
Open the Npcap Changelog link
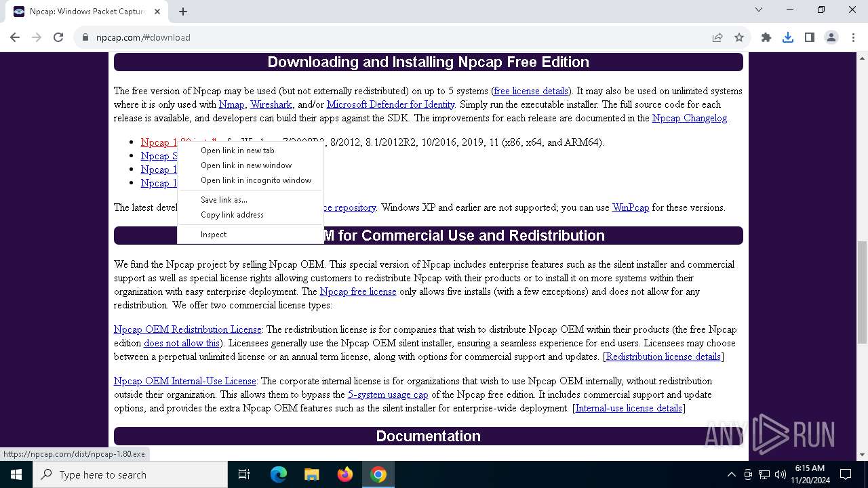click(x=690, y=118)
